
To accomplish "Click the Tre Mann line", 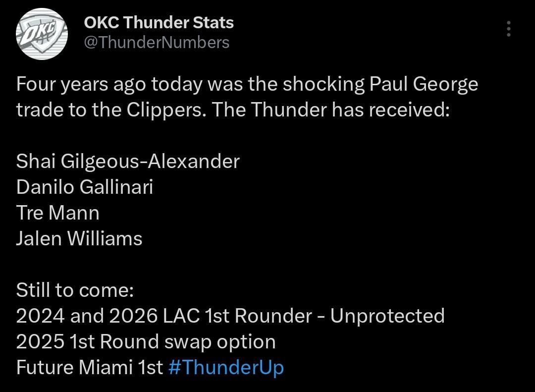I will click(58, 213).
